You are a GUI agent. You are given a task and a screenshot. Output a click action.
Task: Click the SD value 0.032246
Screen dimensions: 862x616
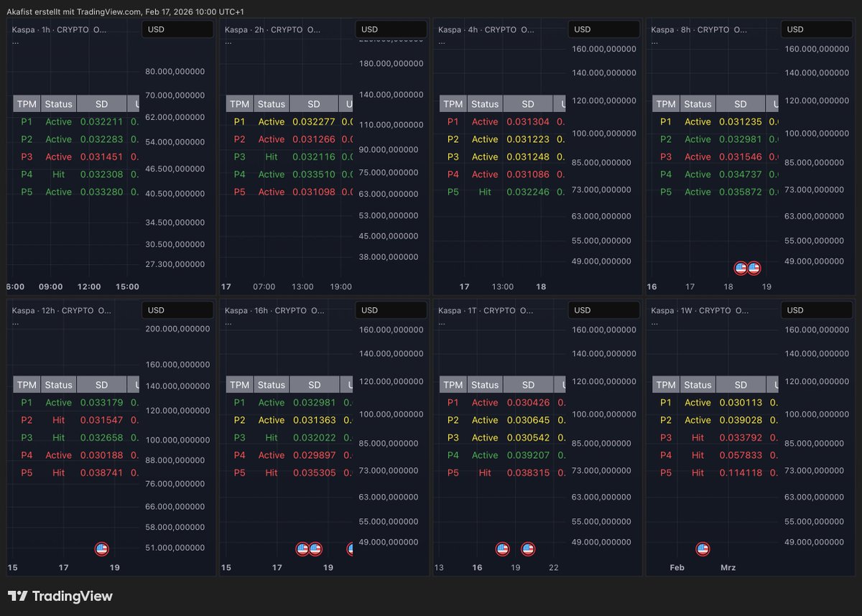click(528, 192)
